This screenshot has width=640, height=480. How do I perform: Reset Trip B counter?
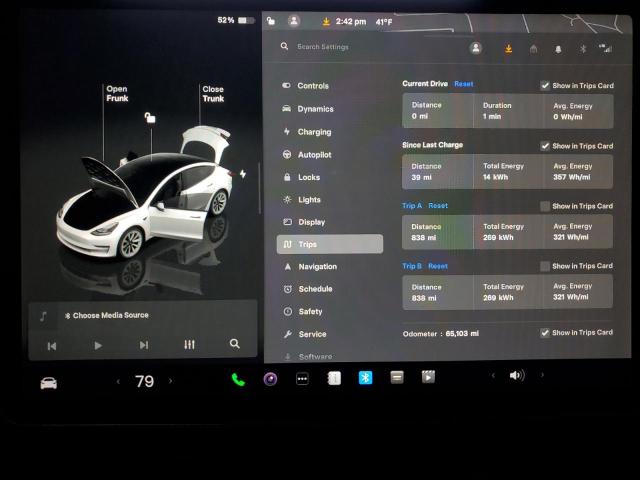[x=438, y=266]
